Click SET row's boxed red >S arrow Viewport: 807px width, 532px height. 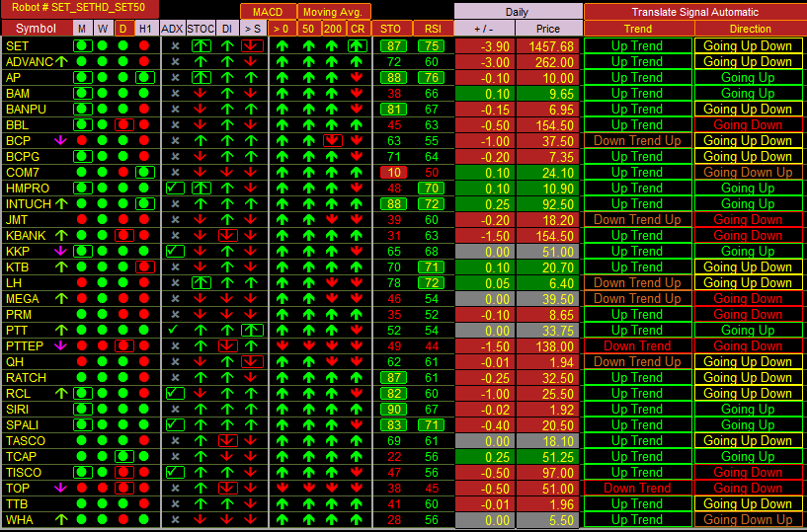pyautogui.click(x=252, y=45)
